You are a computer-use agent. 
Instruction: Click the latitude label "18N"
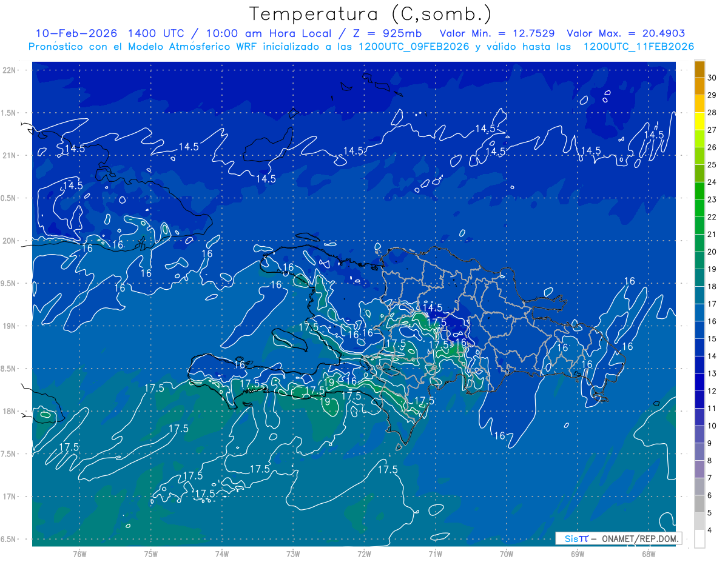coord(9,411)
